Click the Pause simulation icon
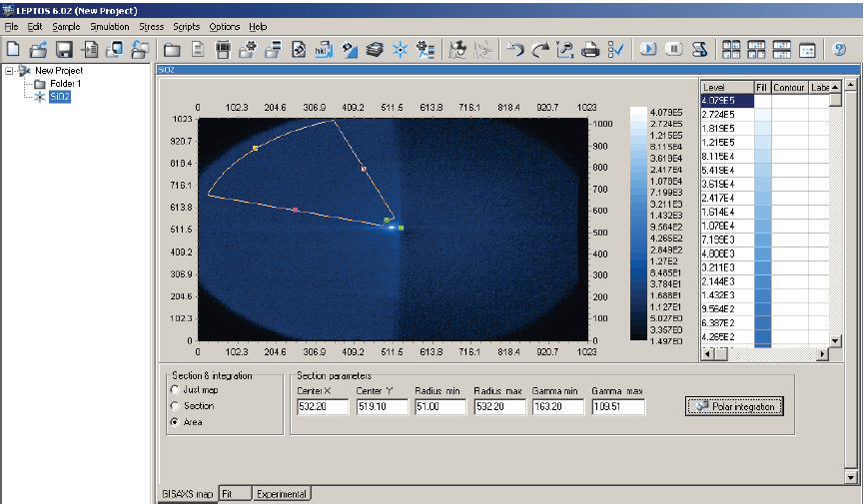The width and height of the screenshot is (864, 504). pyautogui.click(x=674, y=49)
